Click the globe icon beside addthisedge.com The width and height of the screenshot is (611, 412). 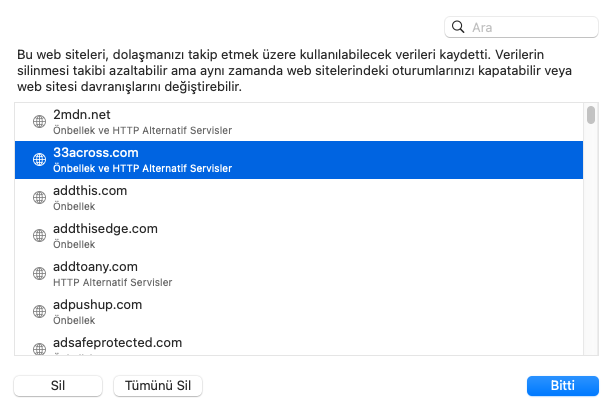point(40,235)
